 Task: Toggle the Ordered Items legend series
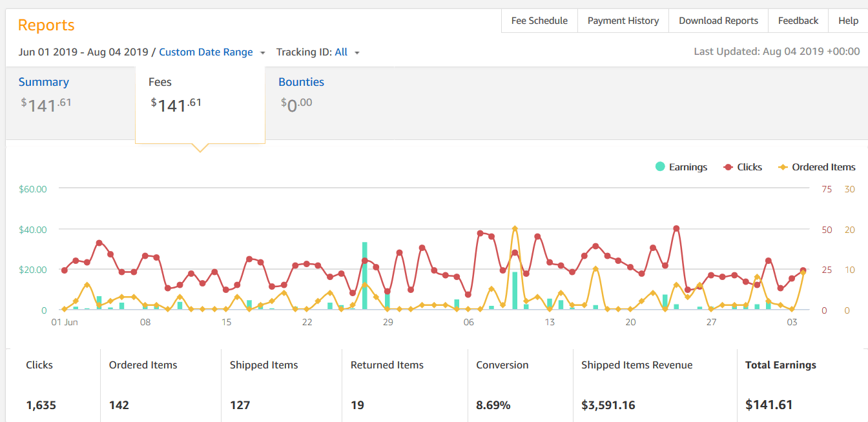click(816, 166)
